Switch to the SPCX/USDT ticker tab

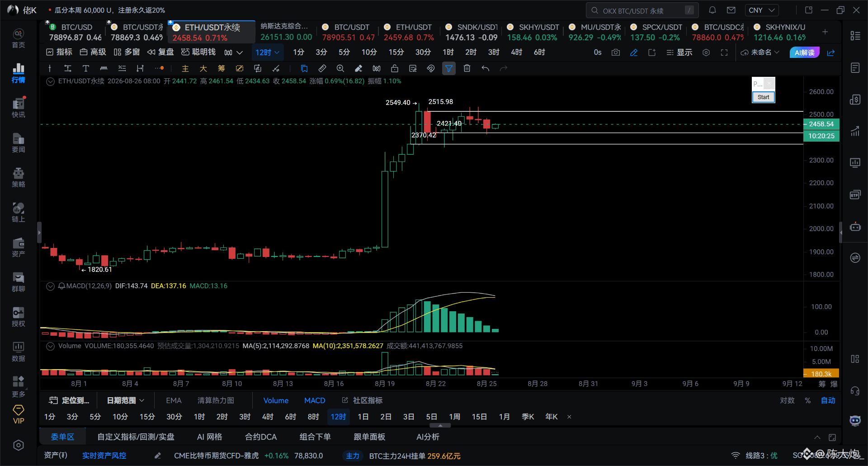[x=656, y=32]
